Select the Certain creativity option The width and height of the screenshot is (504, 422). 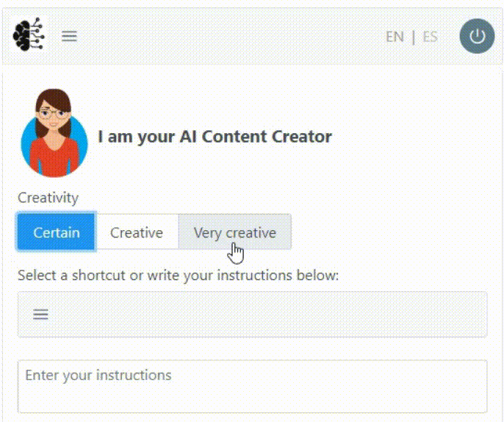click(x=57, y=232)
